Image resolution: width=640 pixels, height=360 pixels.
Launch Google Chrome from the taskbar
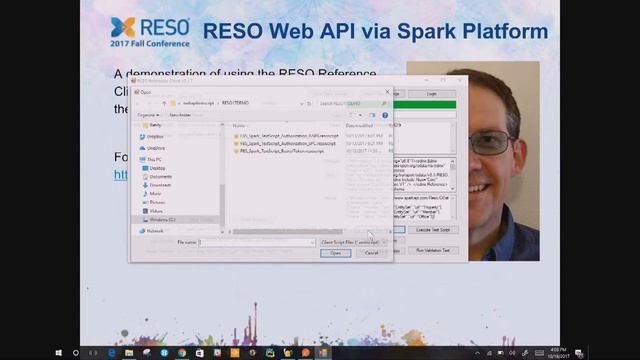(182, 353)
